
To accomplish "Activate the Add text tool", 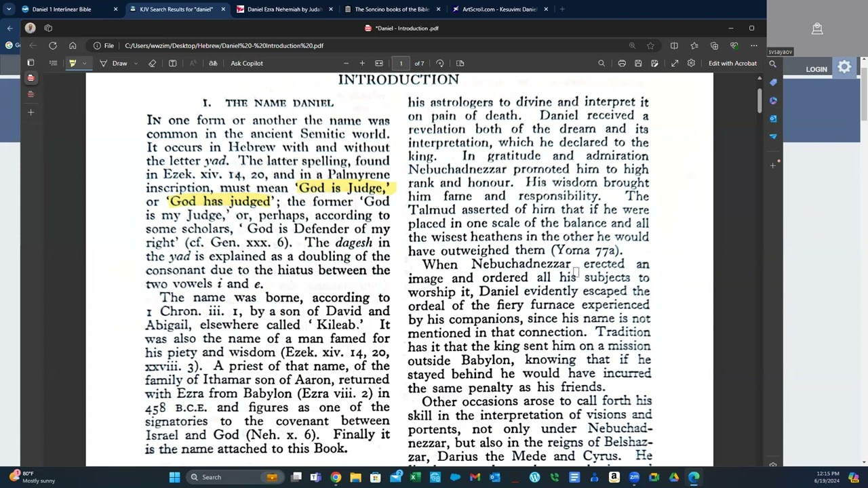I will [172, 63].
